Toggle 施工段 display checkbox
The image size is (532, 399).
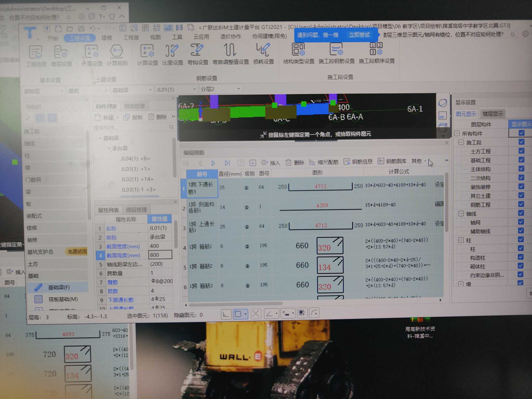[521, 142]
